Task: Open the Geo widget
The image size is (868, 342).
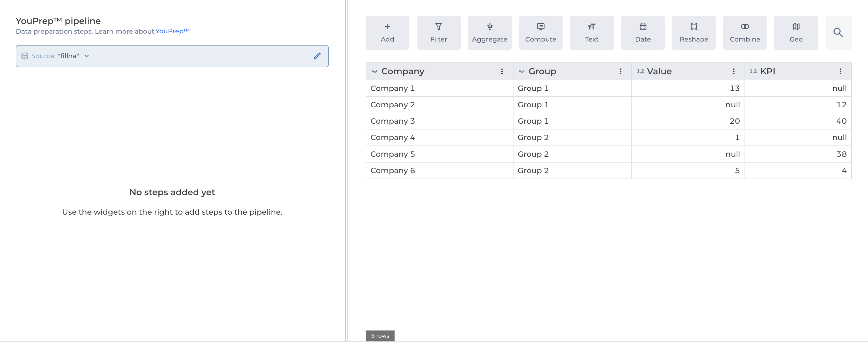Action: (796, 33)
